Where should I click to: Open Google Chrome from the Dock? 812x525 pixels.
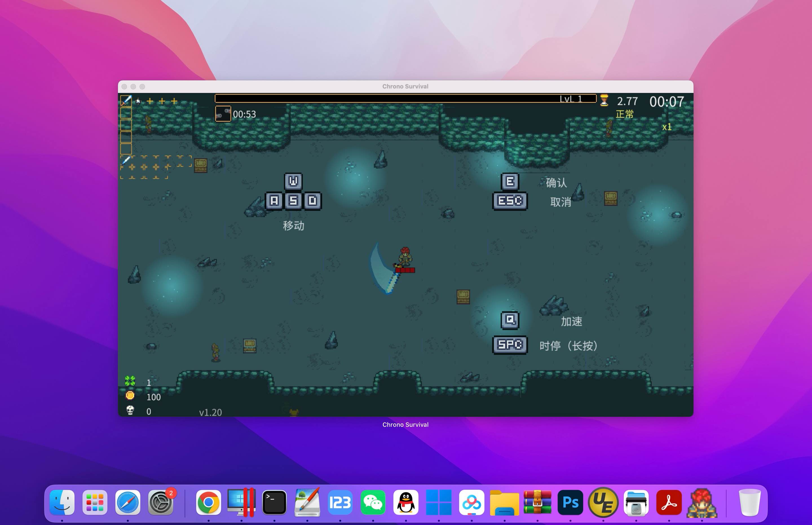click(208, 502)
